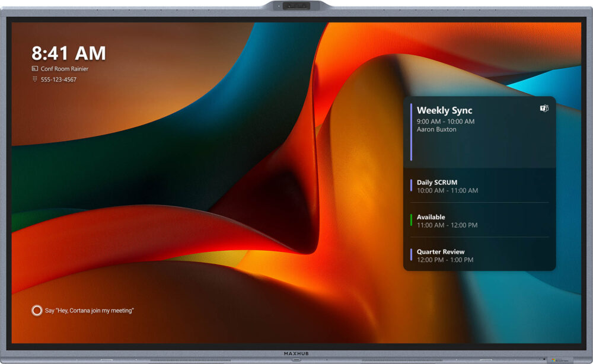Click the 8:41 AM clock display
The height and width of the screenshot is (364, 593).
[69, 53]
